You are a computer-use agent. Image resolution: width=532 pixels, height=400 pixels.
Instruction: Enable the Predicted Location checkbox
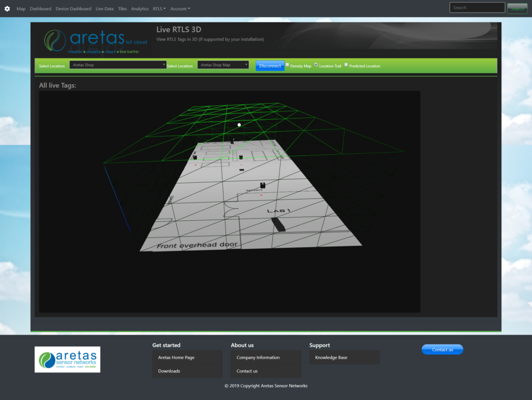(346, 65)
